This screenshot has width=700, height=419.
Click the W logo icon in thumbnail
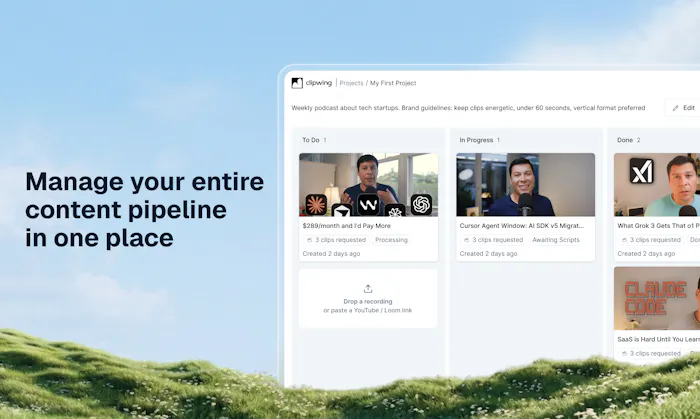pyautogui.click(x=369, y=205)
